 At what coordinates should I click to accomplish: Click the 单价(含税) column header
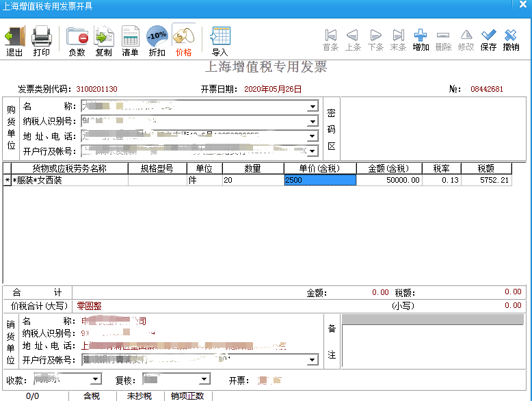[x=320, y=168]
